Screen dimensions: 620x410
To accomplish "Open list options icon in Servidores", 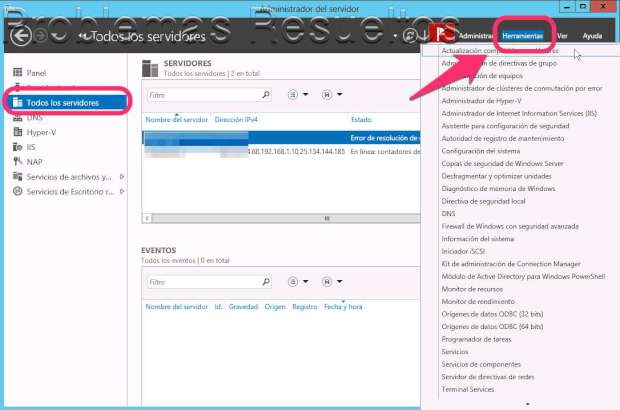I will [x=293, y=95].
